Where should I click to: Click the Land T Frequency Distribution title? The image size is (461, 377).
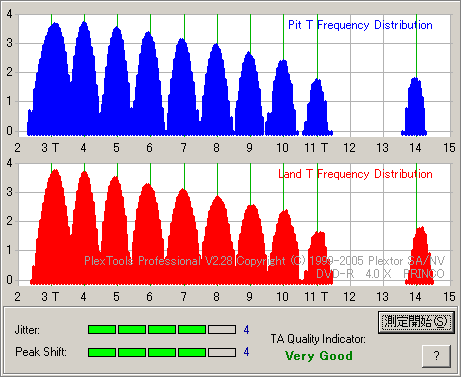tap(355, 174)
